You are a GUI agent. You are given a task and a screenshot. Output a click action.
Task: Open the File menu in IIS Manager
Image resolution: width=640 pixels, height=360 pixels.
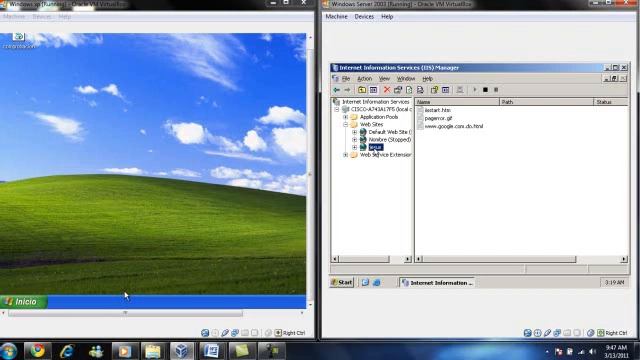tap(346, 78)
